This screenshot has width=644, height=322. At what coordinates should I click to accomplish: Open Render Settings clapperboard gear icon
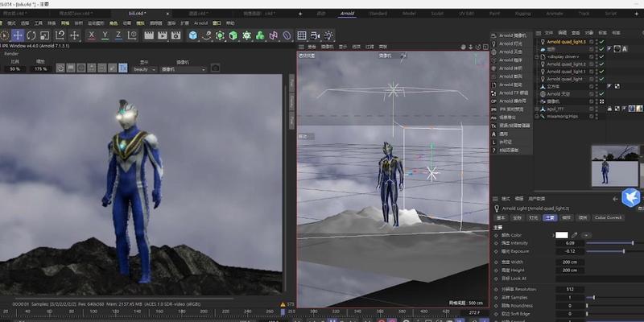click(175, 35)
